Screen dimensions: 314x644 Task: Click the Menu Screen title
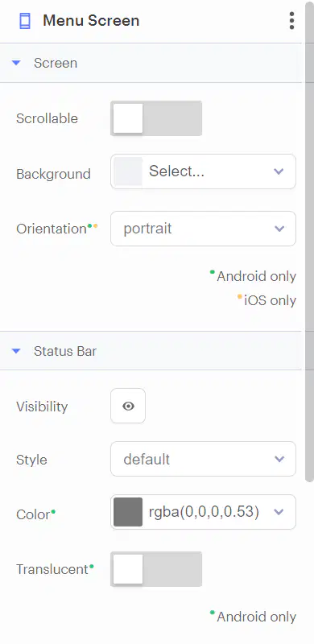91,21
